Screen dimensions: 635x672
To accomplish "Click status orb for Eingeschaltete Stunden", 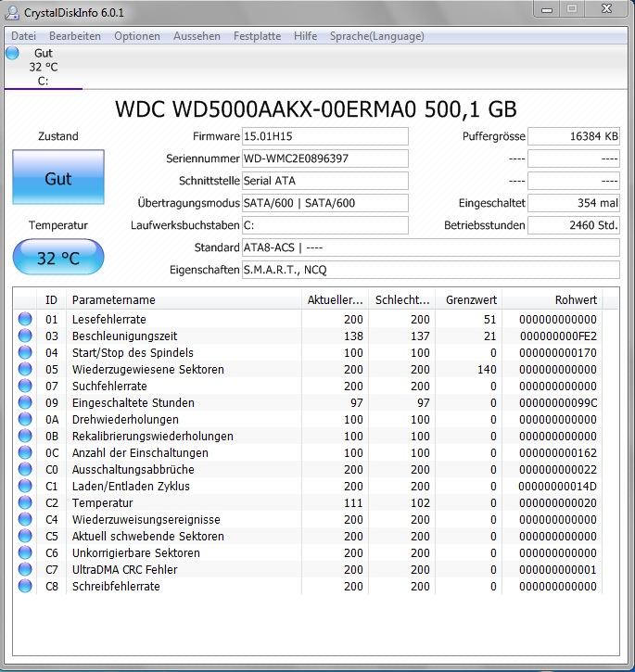I will pos(25,402).
